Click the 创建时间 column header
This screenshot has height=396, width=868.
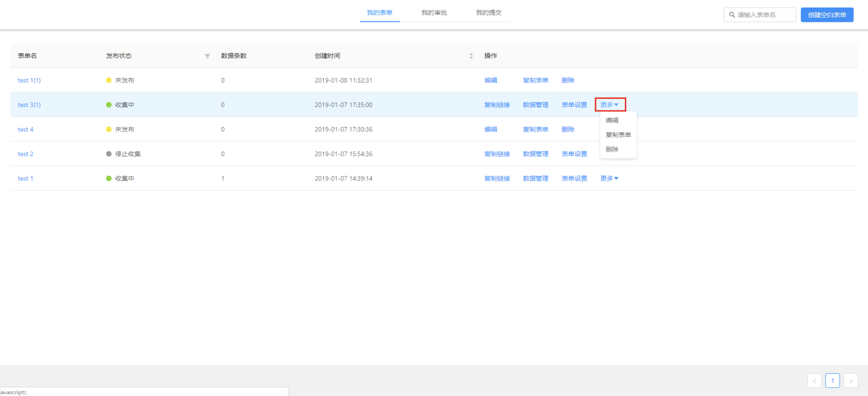(x=327, y=56)
